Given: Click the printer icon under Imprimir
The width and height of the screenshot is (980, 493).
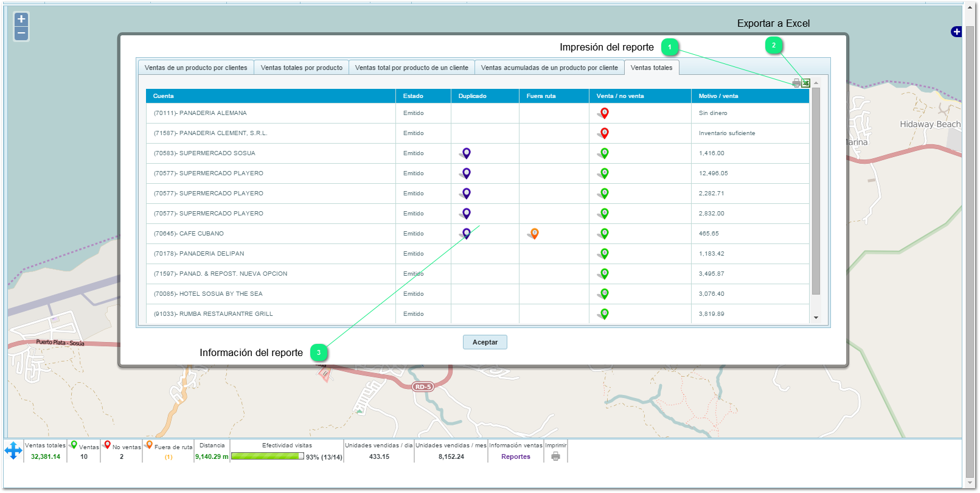Looking at the screenshot, I should [555, 456].
